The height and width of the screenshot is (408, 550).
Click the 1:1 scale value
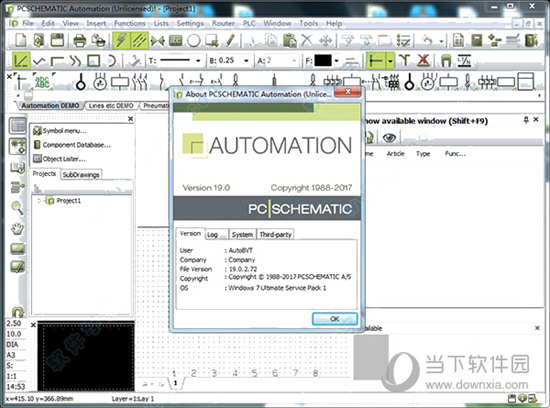click(x=12, y=376)
